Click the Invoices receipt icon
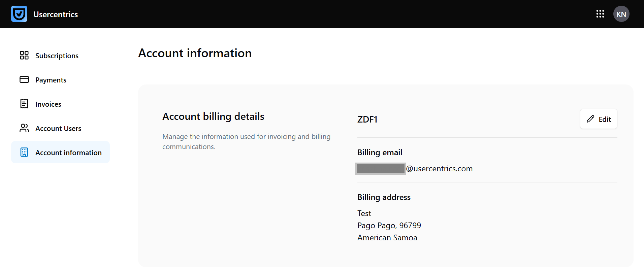The image size is (644, 274). coord(24,104)
